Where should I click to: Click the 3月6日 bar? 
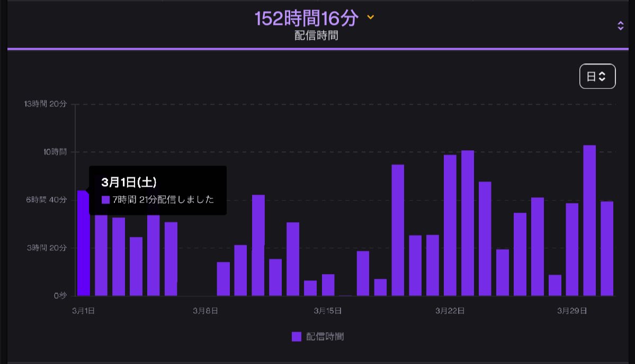pos(171,259)
